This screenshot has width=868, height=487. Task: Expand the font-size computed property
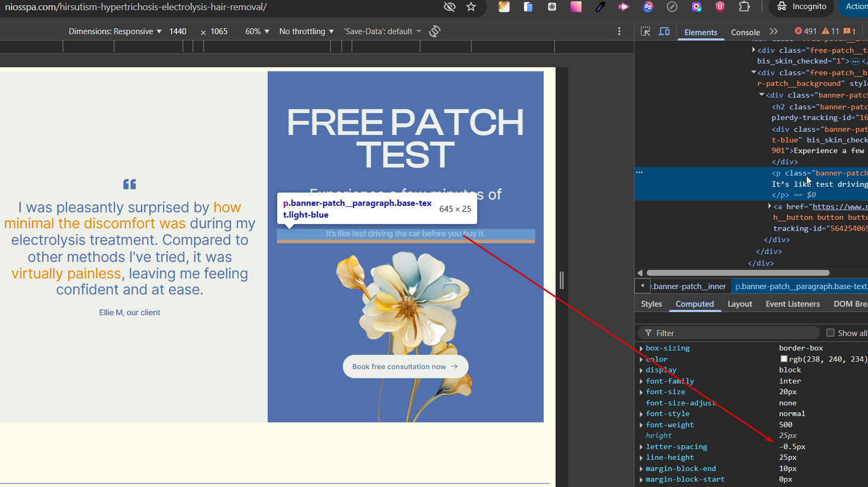[641, 392]
